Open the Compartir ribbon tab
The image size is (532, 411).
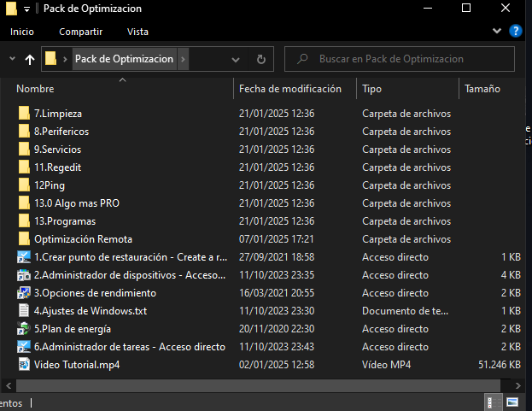pos(81,32)
